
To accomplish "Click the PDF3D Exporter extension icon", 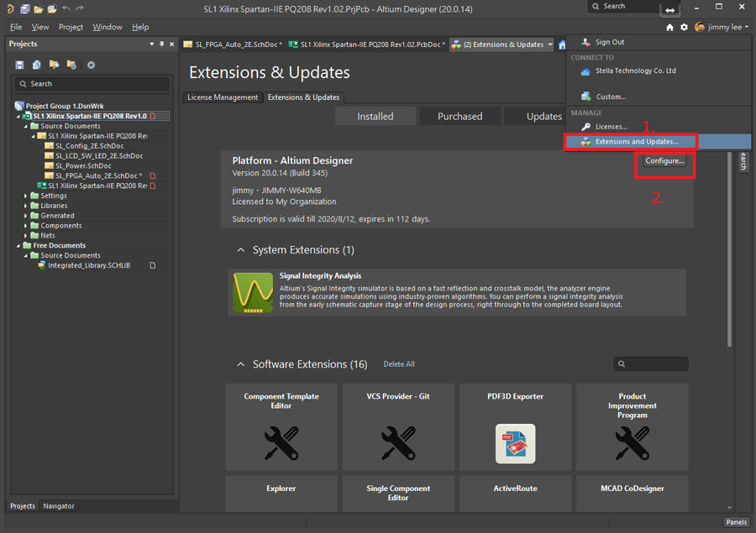I will click(x=515, y=443).
